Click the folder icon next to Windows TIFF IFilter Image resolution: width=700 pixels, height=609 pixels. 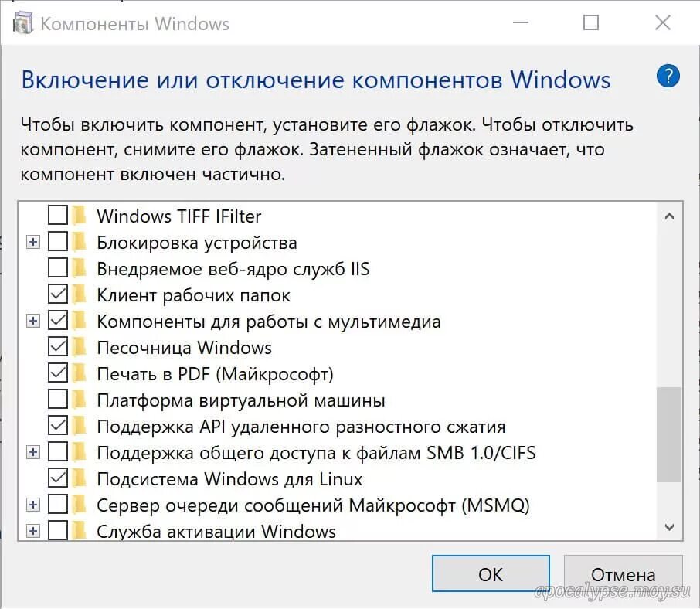tap(79, 216)
